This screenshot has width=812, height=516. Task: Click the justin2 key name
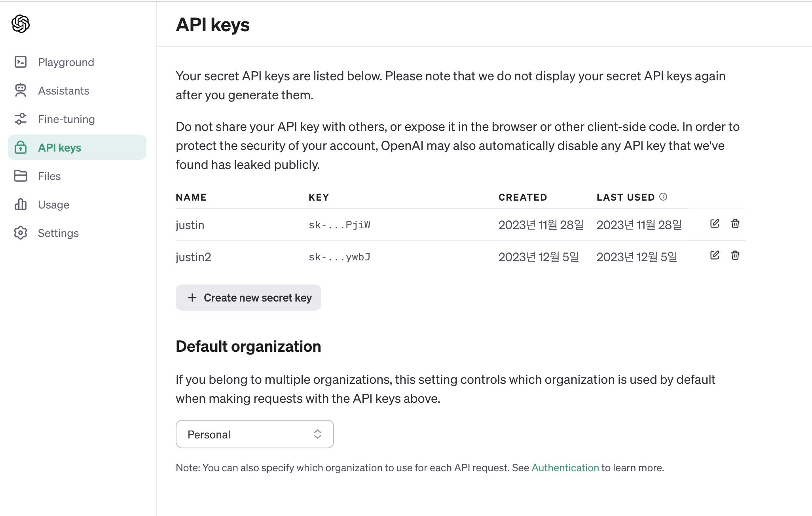(x=194, y=257)
